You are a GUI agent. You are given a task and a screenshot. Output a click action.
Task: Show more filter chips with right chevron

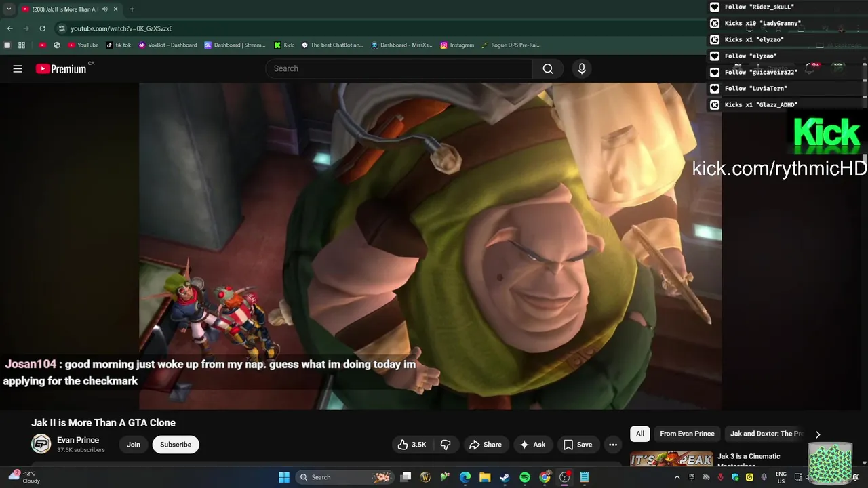click(818, 434)
